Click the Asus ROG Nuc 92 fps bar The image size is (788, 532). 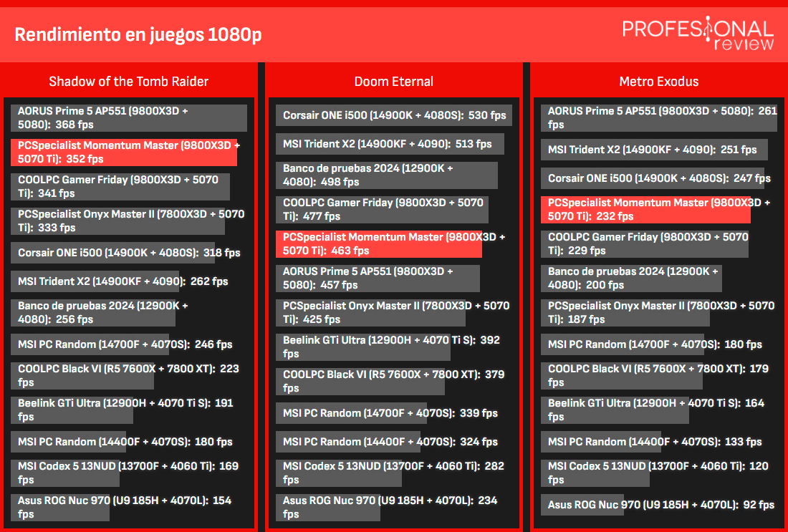[583, 505]
